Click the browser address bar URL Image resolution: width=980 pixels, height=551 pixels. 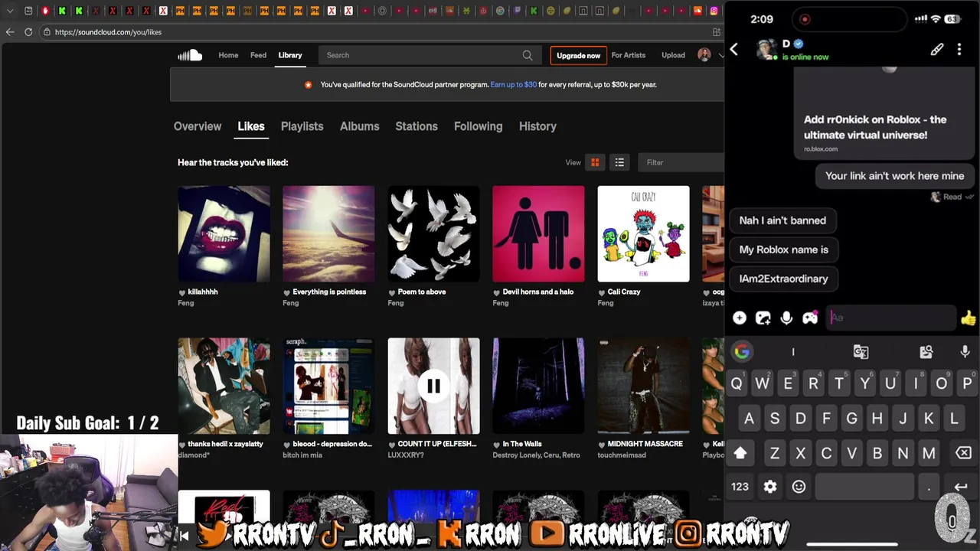(x=108, y=32)
